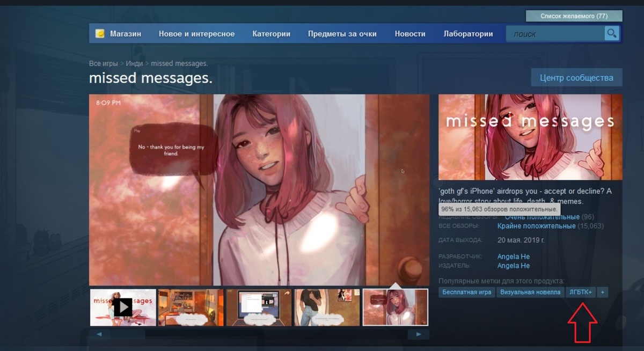The width and height of the screenshot is (644, 351).
Task: Select highlighted girl at door thumbnail
Action: pos(396,308)
